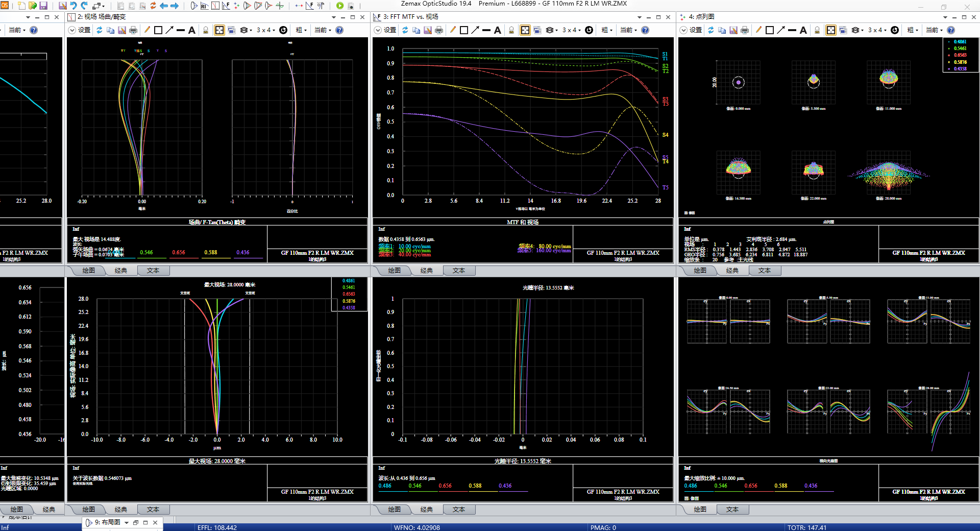The image size is (980, 531).
Task: Click the 9: 布局图 window tab at bottom
Action: pos(107,522)
